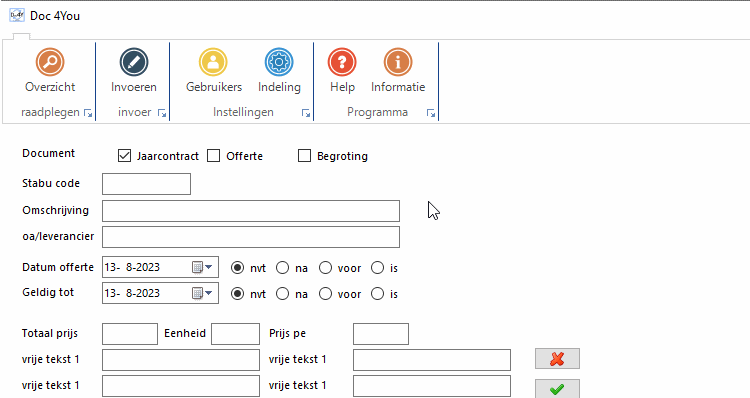
Task: Click the red X cancel button
Action: (x=557, y=359)
